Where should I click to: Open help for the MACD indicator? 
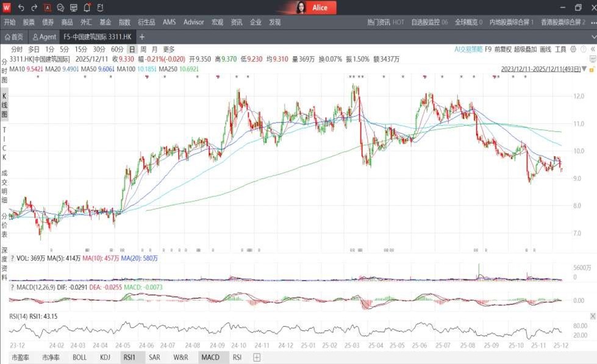(x=12, y=287)
